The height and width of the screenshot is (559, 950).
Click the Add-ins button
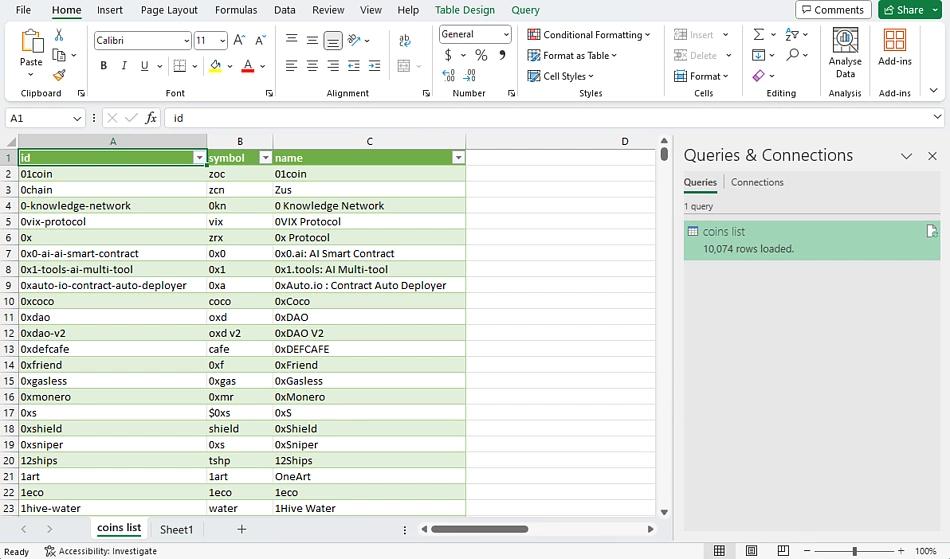[895, 47]
